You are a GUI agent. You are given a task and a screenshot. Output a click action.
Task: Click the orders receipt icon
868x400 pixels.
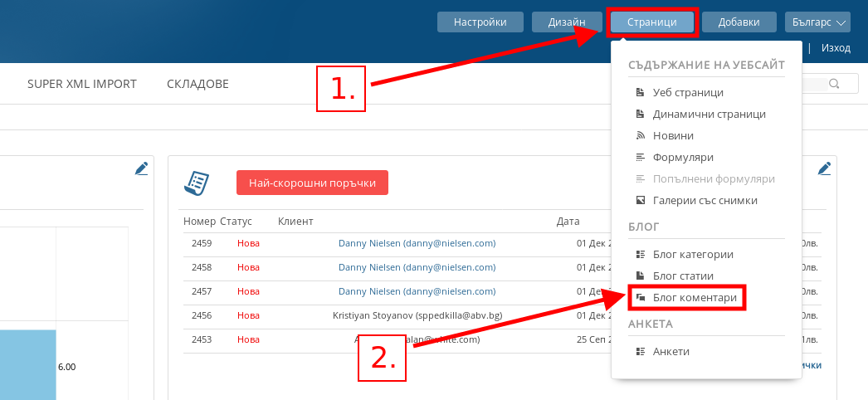[197, 183]
